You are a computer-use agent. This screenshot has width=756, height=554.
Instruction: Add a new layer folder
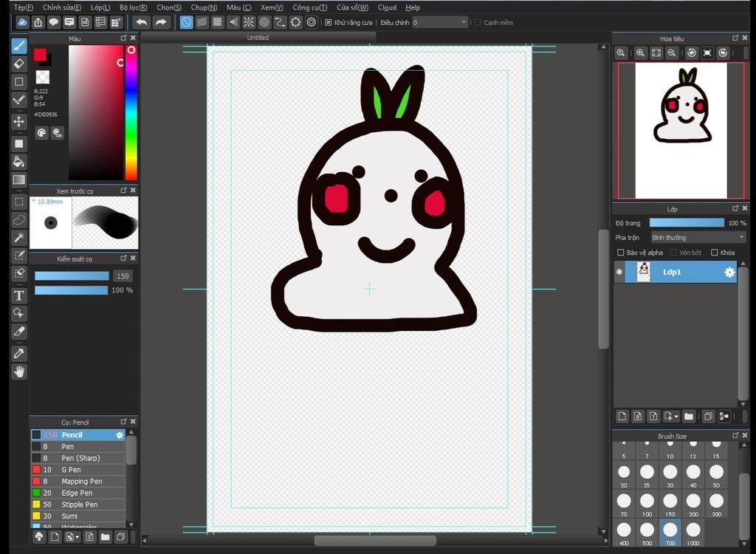(689, 416)
